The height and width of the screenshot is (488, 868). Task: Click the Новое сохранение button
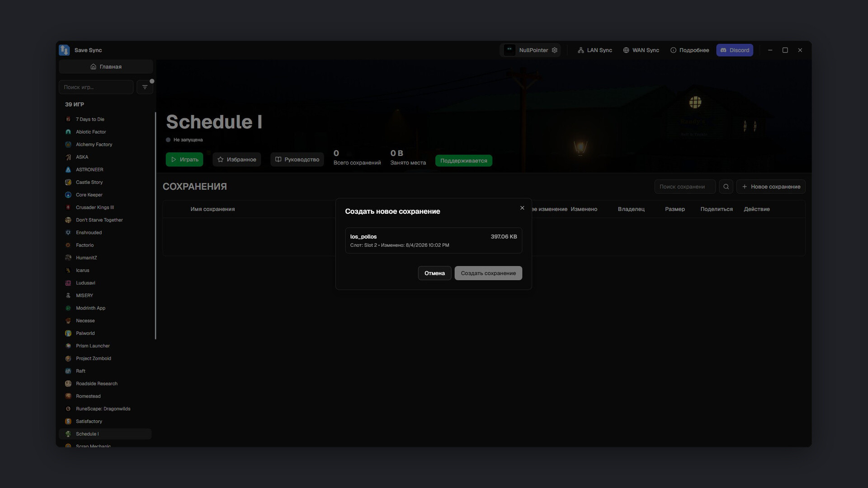pyautogui.click(x=771, y=187)
